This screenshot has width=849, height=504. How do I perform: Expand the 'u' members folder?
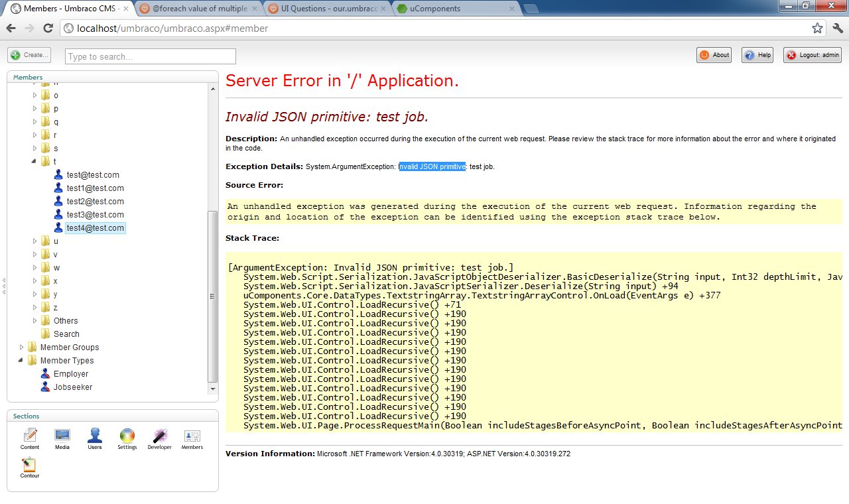(x=35, y=241)
